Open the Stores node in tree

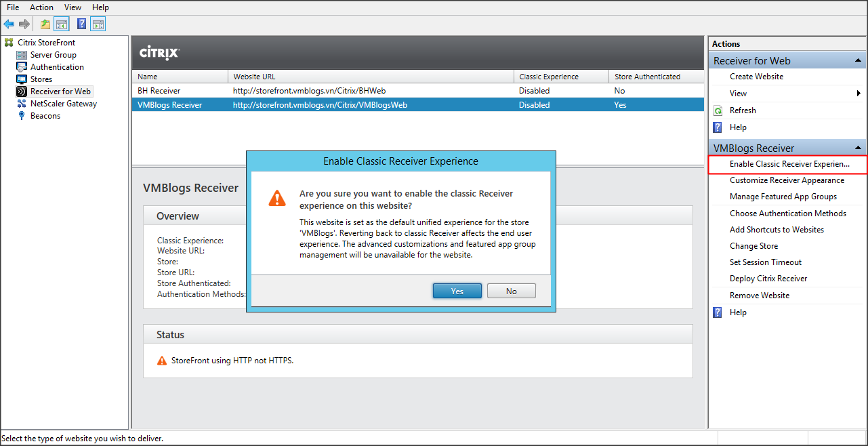point(41,79)
